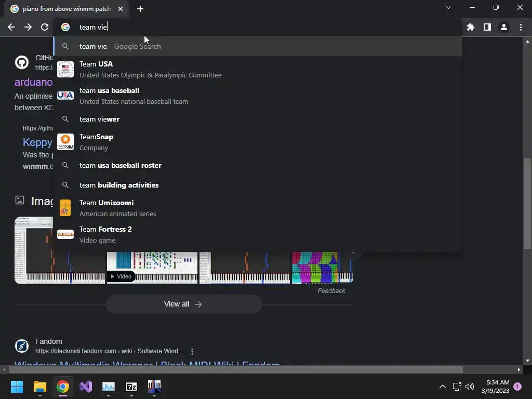532x399 pixels.
Task: Open Windows Multimedia Wrapper Fandom link
Action: [x=147, y=363]
